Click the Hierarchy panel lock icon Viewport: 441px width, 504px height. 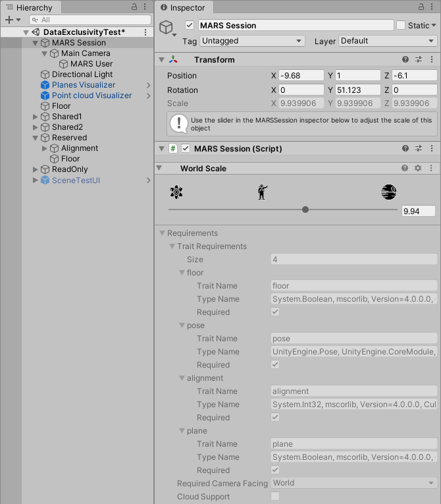click(134, 7)
